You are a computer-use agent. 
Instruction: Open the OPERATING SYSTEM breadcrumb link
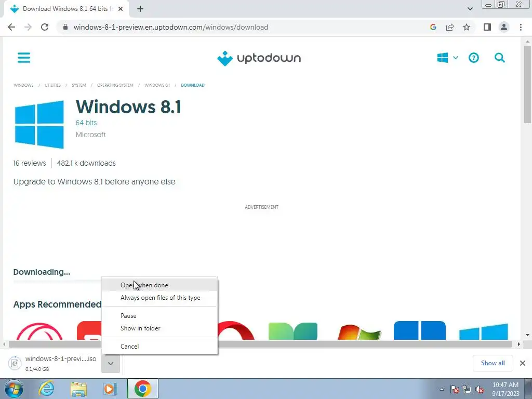coord(115,85)
